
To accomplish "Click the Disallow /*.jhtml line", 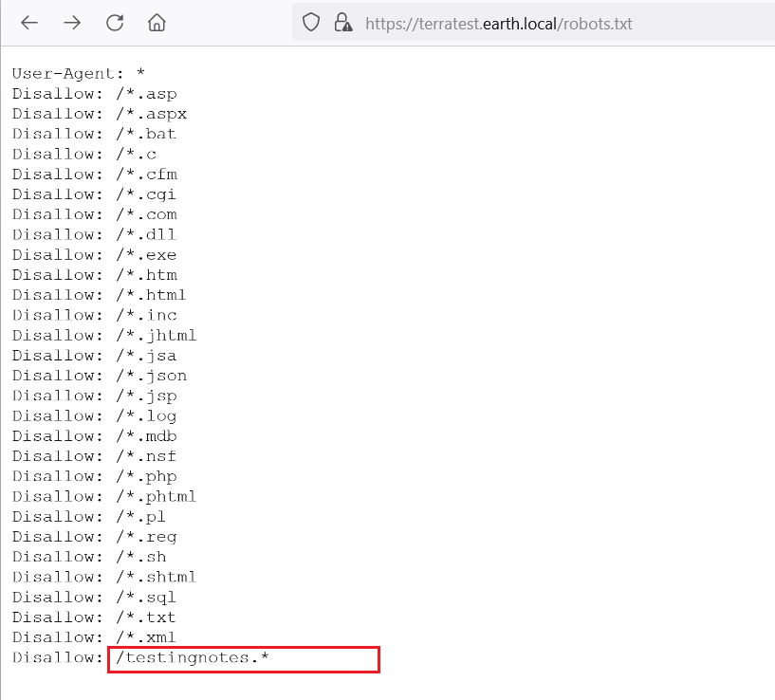I will pyautogui.click(x=104, y=335).
